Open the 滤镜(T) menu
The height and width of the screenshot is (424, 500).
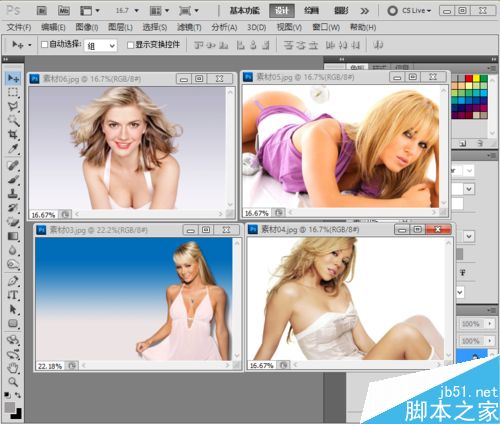[x=189, y=27]
